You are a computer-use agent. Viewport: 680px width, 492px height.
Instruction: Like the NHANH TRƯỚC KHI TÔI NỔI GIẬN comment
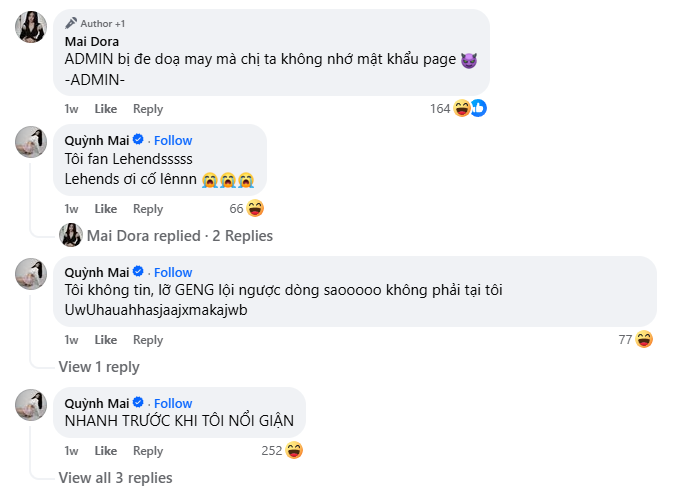click(106, 451)
